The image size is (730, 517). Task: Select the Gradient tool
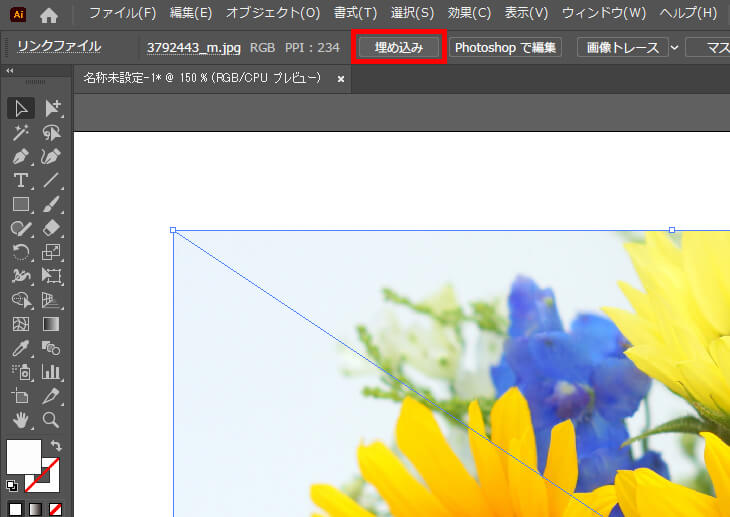(52, 324)
